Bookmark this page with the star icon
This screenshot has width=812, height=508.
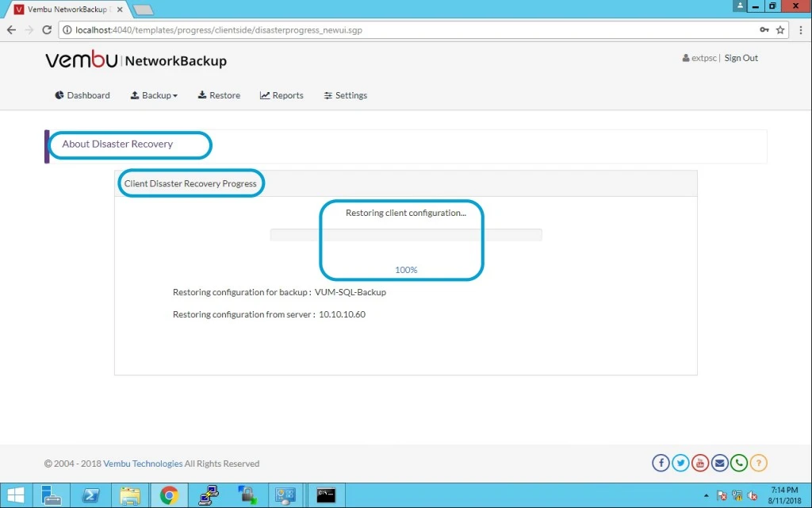[x=780, y=30]
